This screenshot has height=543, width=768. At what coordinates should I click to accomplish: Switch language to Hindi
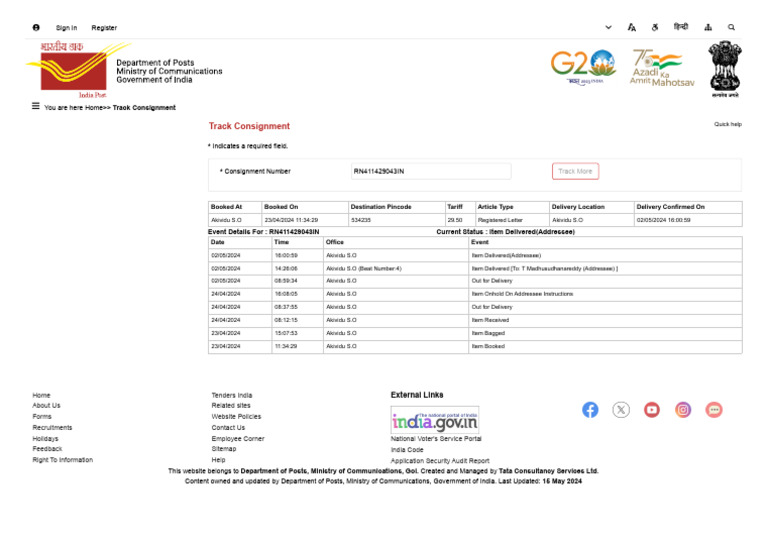pos(681,27)
